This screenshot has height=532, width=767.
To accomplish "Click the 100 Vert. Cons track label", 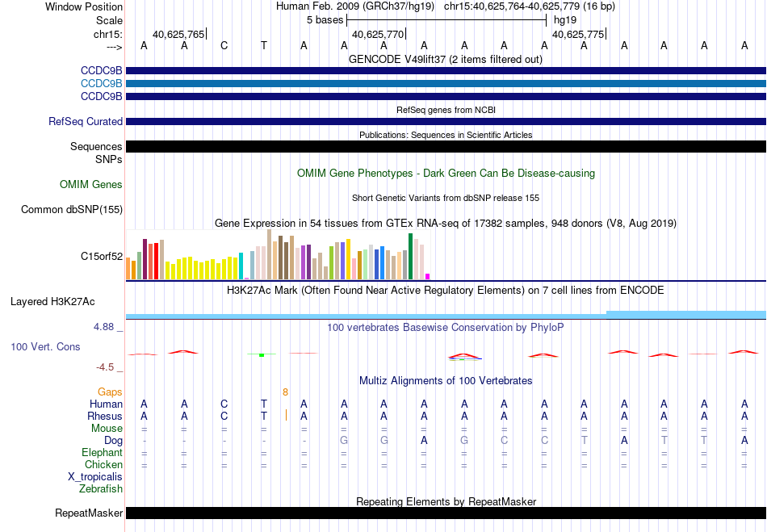I will (45, 346).
